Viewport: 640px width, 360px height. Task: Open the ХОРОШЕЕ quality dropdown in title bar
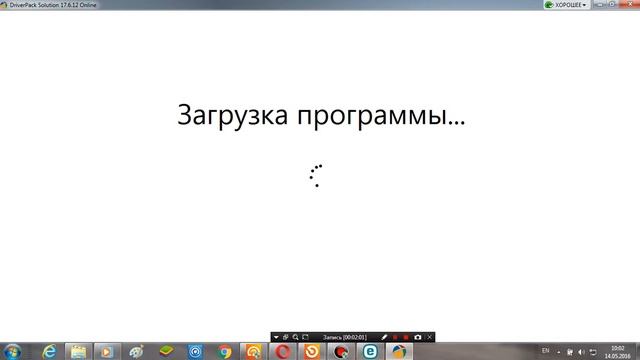click(567, 5)
